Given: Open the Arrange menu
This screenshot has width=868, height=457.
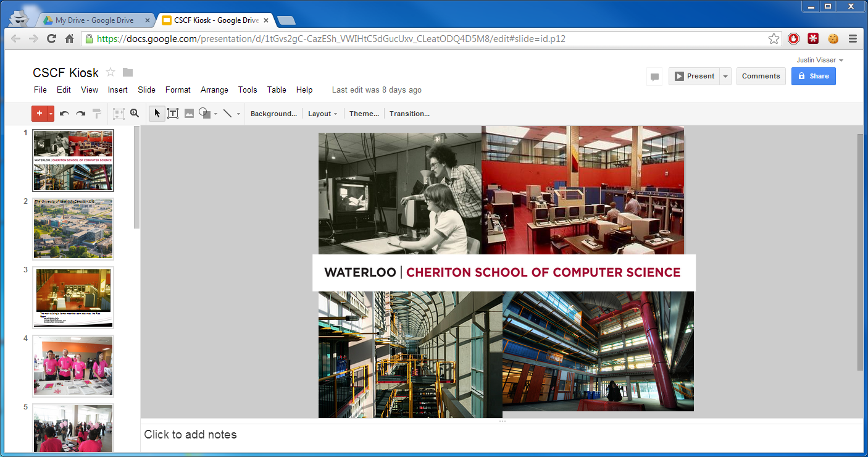Looking at the screenshot, I should 214,90.
